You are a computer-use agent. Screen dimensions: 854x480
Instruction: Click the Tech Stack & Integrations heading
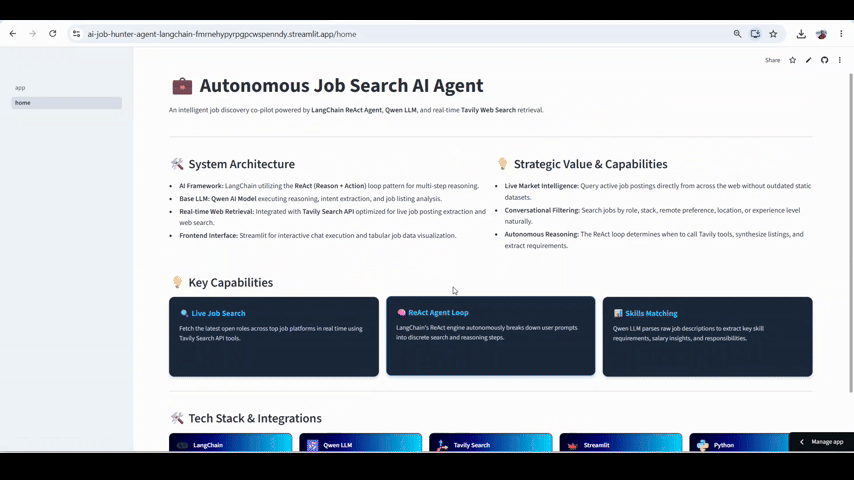point(255,418)
